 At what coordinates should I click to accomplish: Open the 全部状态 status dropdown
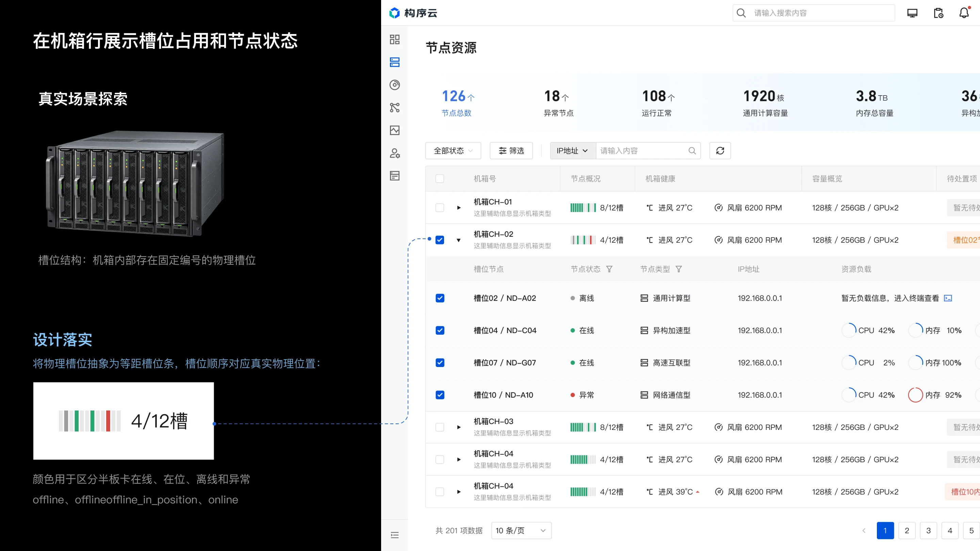click(453, 151)
